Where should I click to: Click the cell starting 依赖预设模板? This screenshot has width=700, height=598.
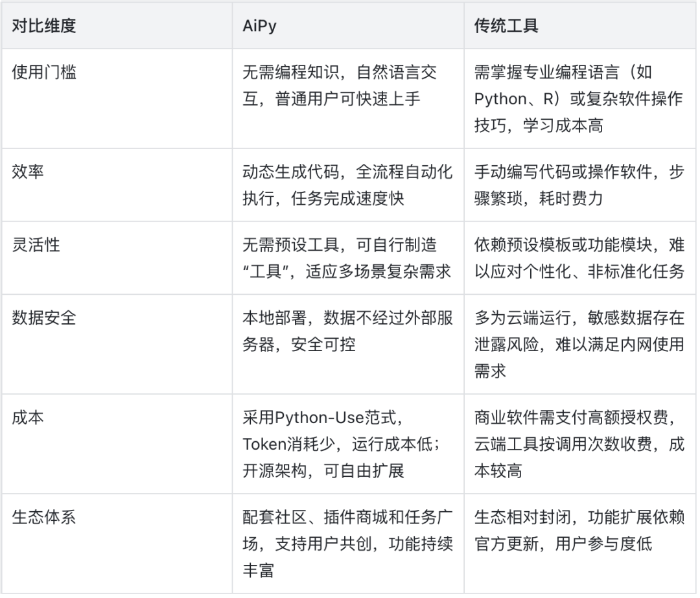click(x=579, y=258)
